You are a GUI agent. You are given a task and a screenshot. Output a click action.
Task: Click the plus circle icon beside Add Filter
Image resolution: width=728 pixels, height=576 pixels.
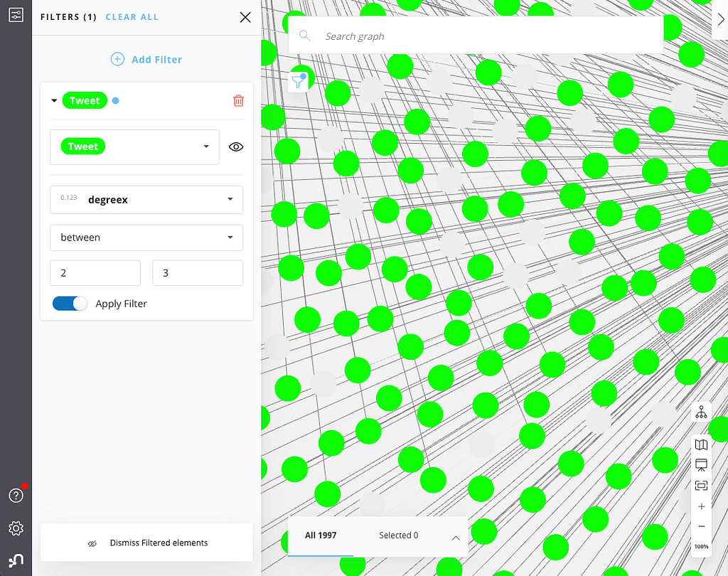[117, 59]
